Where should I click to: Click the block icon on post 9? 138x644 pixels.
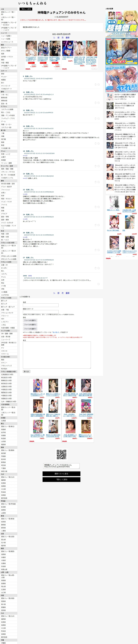99,84
